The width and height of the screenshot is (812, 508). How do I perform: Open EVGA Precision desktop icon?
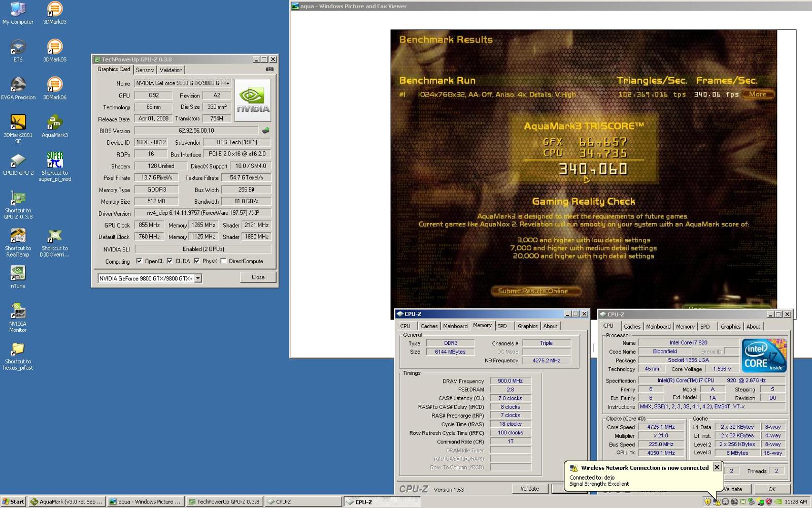tap(18, 88)
